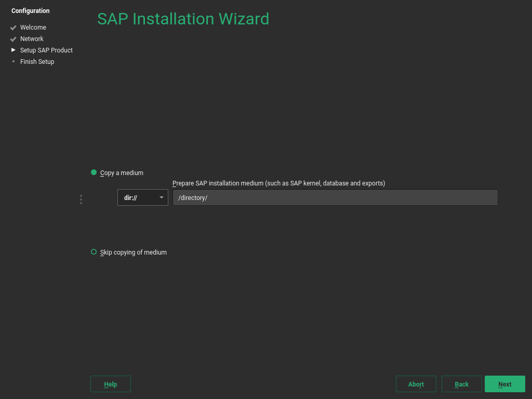532x399 pixels.
Task: Open the Setup SAP Product step label
Action: [46, 50]
